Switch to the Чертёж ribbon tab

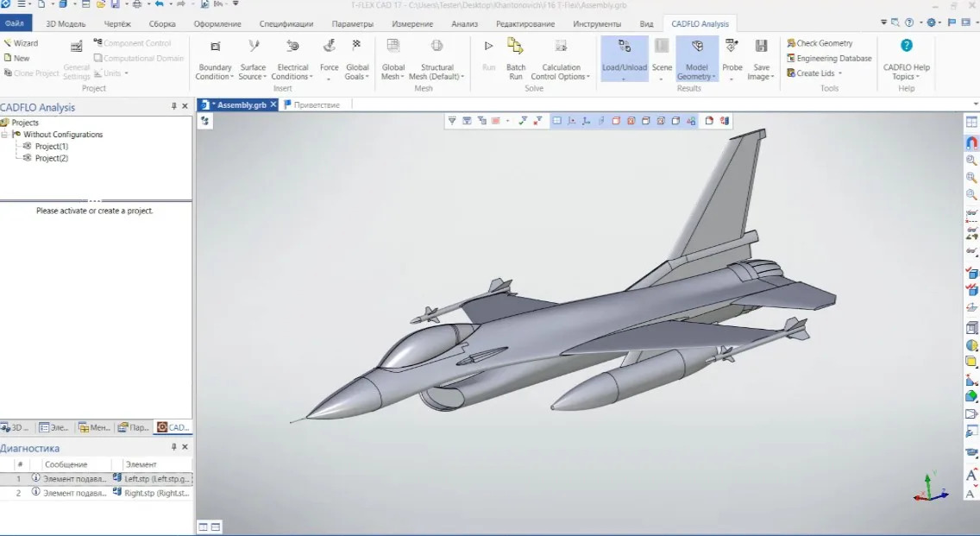117,24
